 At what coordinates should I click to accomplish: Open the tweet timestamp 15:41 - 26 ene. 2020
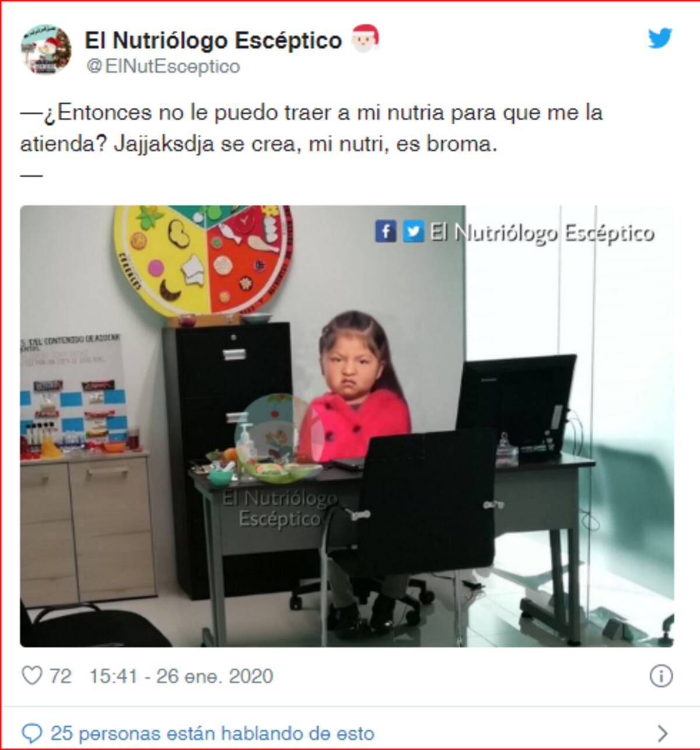click(181, 676)
